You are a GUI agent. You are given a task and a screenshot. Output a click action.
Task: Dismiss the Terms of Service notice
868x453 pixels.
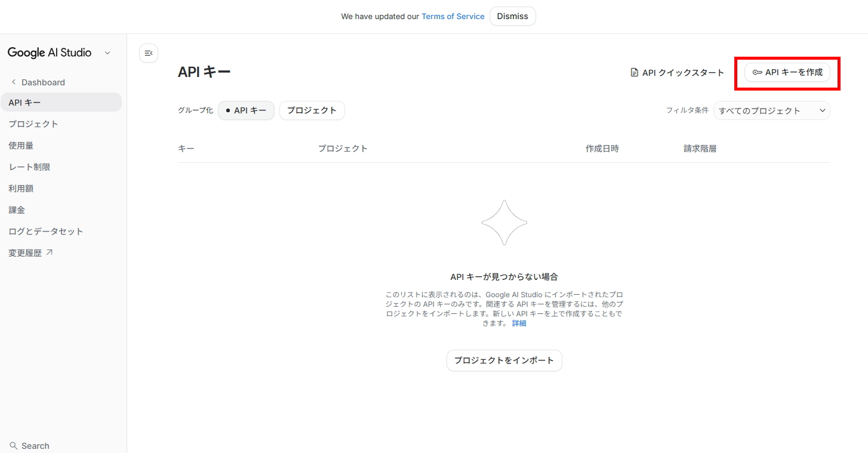[x=512, y=16]
